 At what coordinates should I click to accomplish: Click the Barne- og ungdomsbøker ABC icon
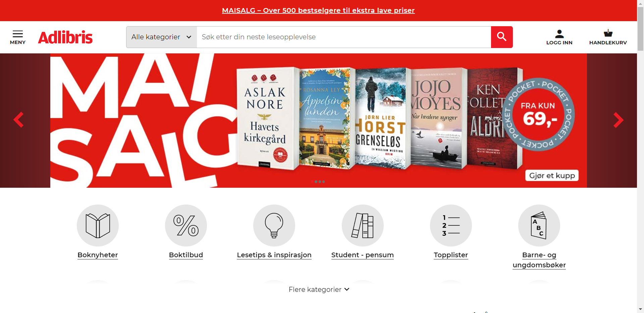click(x=539, y=225)
